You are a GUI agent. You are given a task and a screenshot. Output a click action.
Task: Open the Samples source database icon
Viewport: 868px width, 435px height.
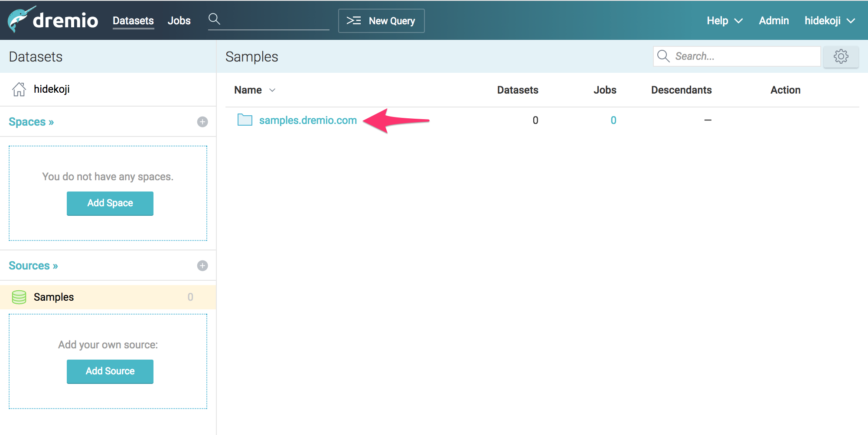19,297
